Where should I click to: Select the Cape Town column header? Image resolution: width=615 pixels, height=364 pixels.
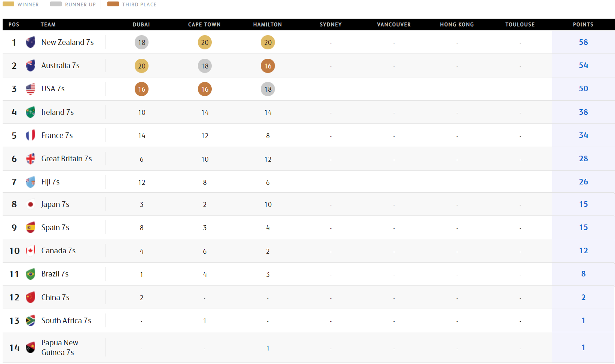pyautogui.click(x=204, y=25)
